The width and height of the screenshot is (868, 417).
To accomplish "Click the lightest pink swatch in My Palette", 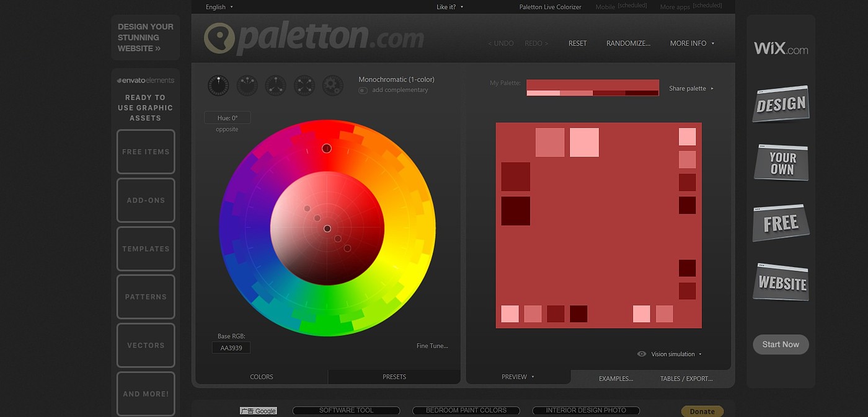I will click(543, 93).
